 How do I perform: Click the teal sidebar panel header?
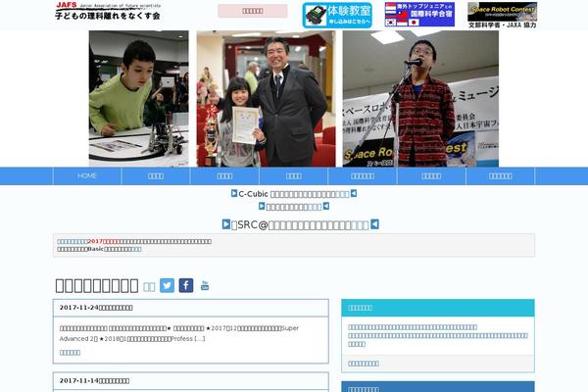tap(438, 308)
